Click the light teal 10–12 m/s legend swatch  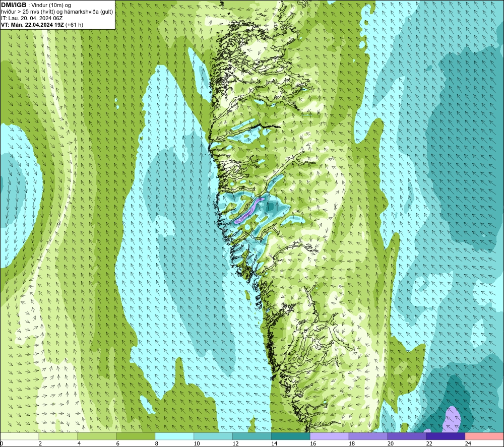pos(213,436)
